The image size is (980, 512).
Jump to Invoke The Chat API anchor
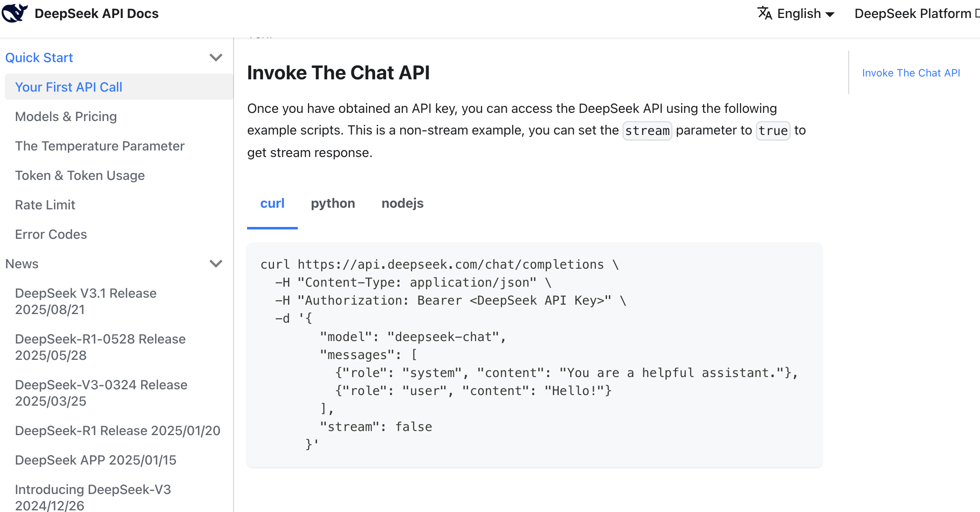click(911, 73)
